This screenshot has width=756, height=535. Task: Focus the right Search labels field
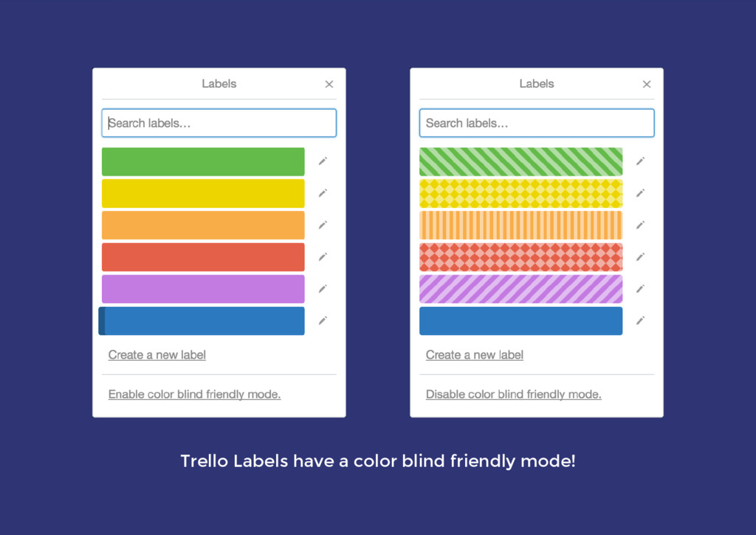click(x=537, y=123)
